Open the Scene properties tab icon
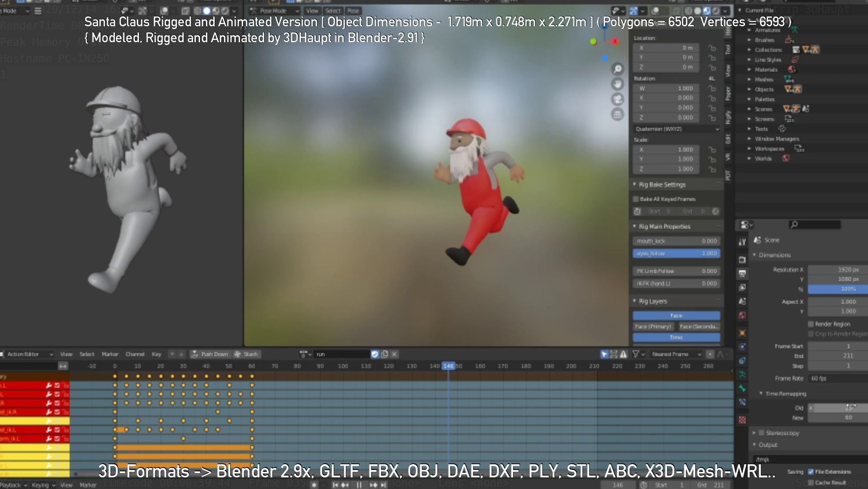 pos(742,301)
